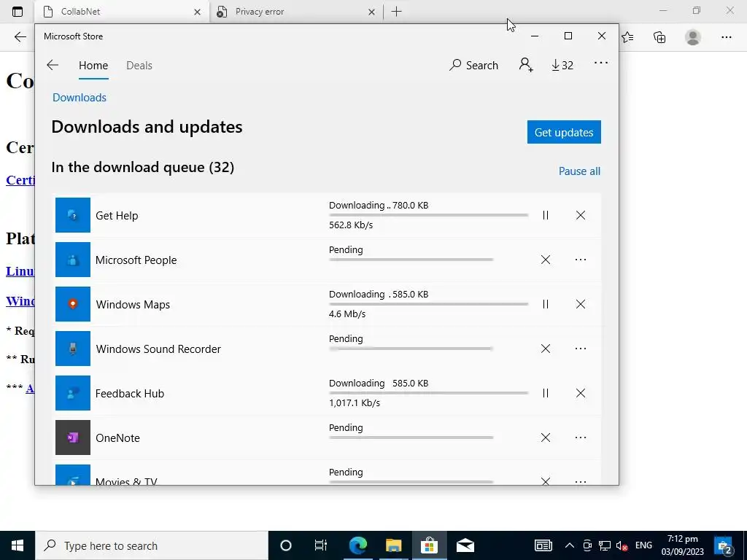Viewport: 747px width, 560px height.
Task: Open more options for Movies & TV
Action: point(580,481)
